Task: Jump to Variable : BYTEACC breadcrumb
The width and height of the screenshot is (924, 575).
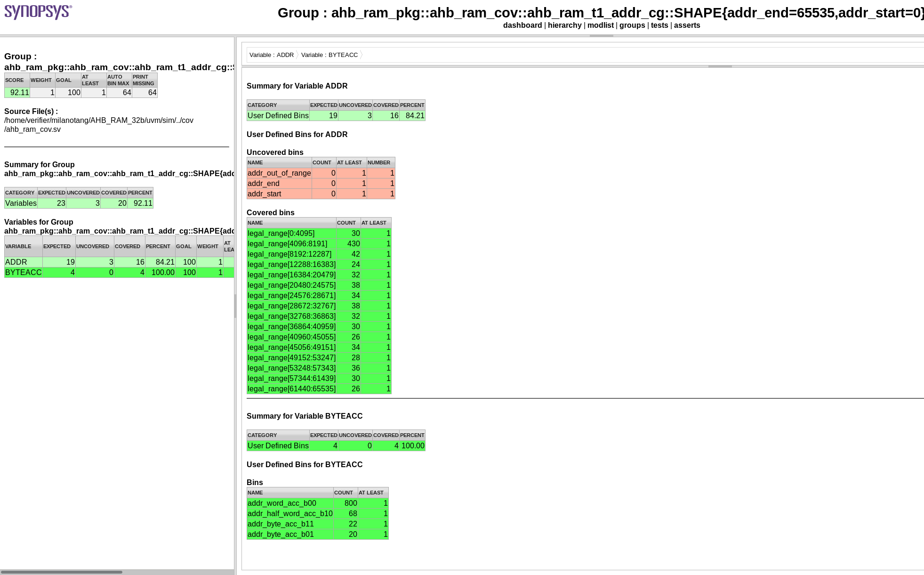Action: (329, 55)
